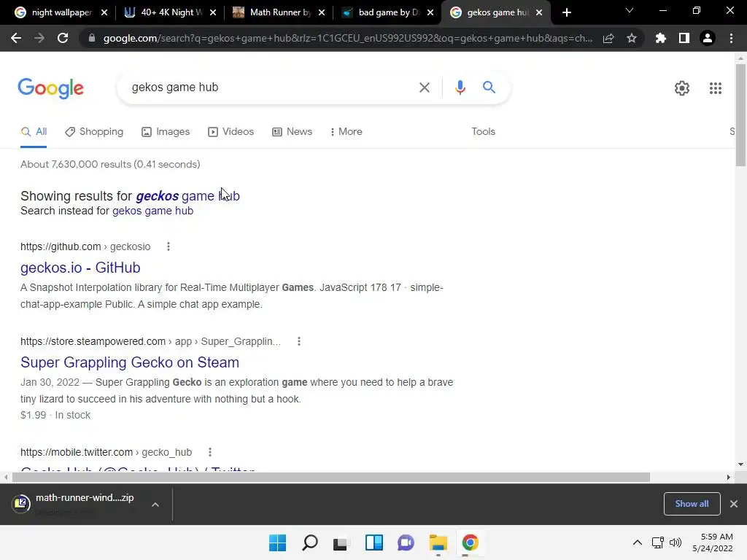Open the clock and date panel

[x=712, y=542]
